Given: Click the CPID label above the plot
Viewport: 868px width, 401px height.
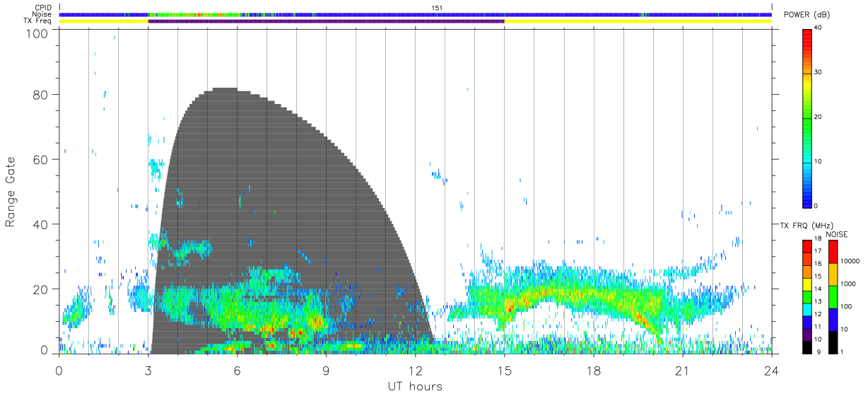Looking at the screenshot, I should (44, 8).
